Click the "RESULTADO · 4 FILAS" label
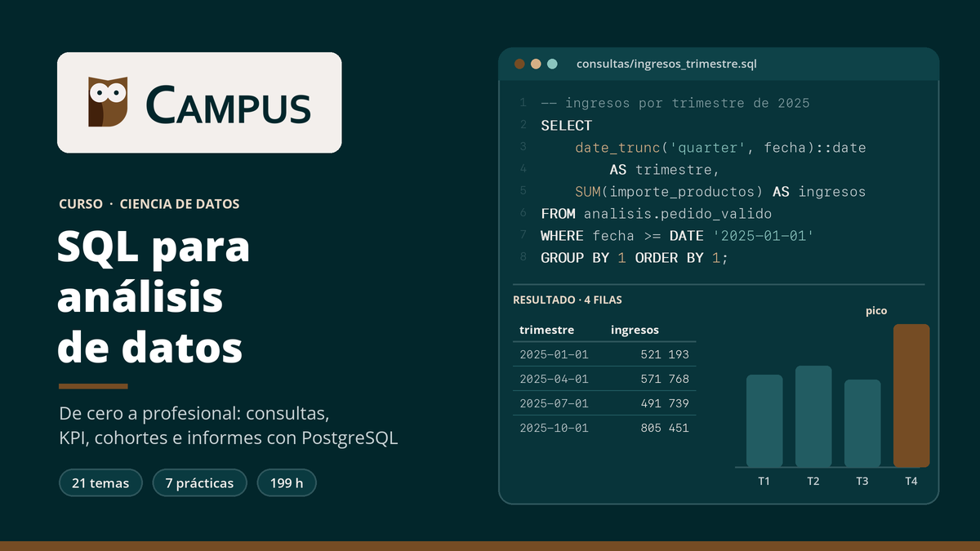The height and width of the screenshot is (551, 980). click(568, 300)
